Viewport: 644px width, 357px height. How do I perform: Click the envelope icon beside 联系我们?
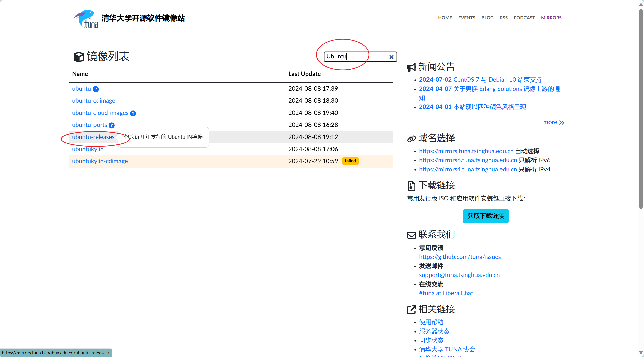coord(411,235)
